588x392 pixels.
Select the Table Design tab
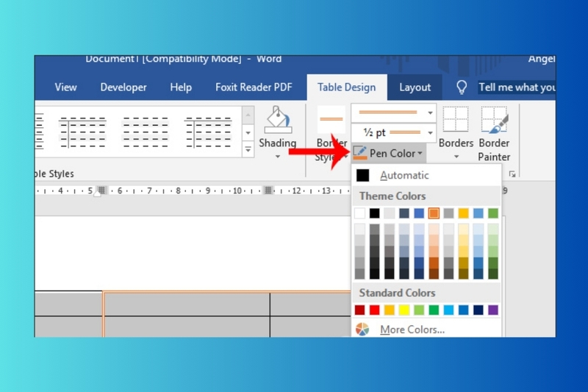[x=346, y=88]
